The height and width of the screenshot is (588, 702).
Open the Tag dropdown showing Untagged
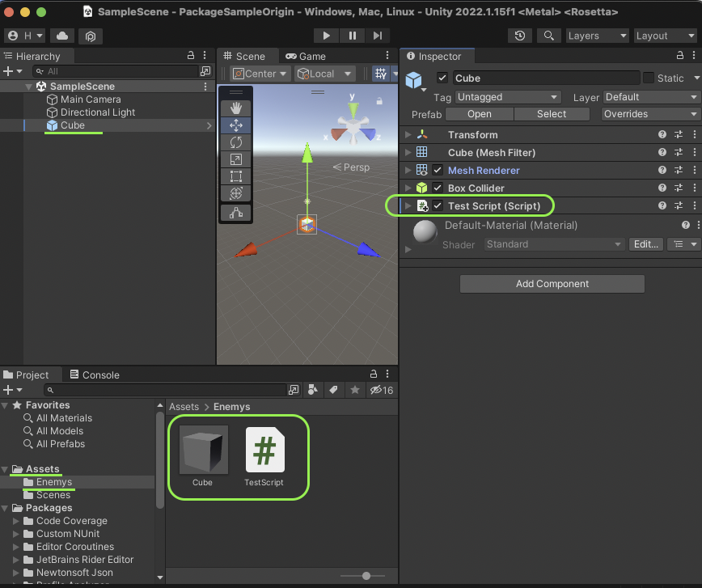[508, 97]
